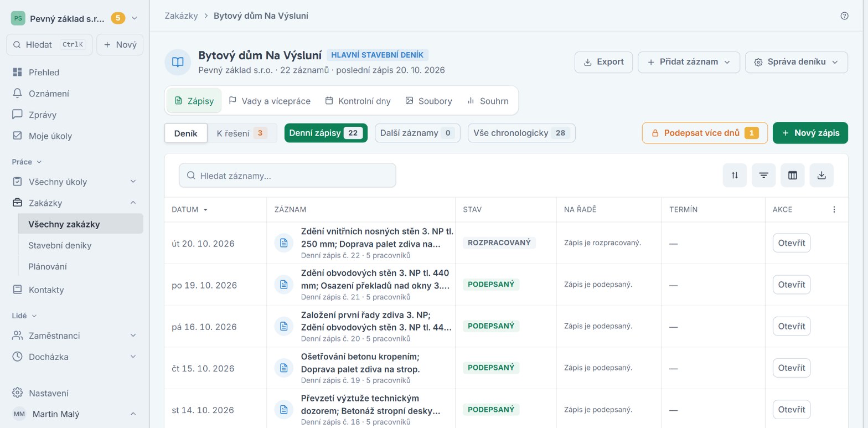Filter by Další záznamy

pyautogui.click(x=417, y=133)
